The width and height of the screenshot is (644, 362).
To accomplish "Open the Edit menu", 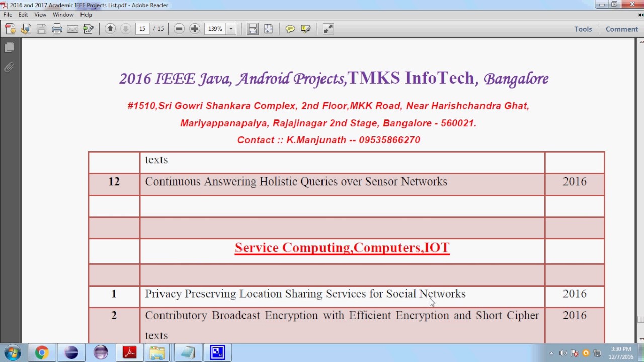I will 23,15.
